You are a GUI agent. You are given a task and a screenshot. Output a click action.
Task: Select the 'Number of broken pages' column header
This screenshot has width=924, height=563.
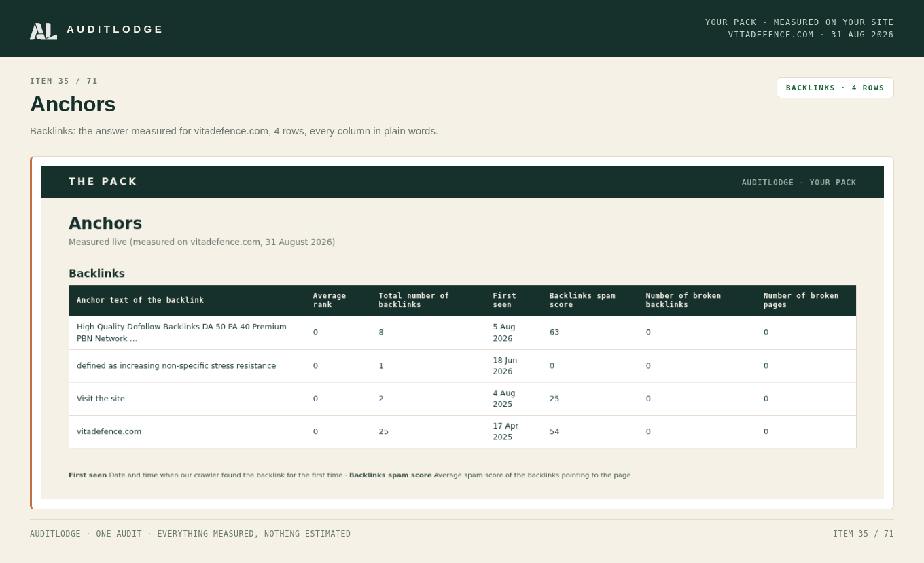click(801, 300)
